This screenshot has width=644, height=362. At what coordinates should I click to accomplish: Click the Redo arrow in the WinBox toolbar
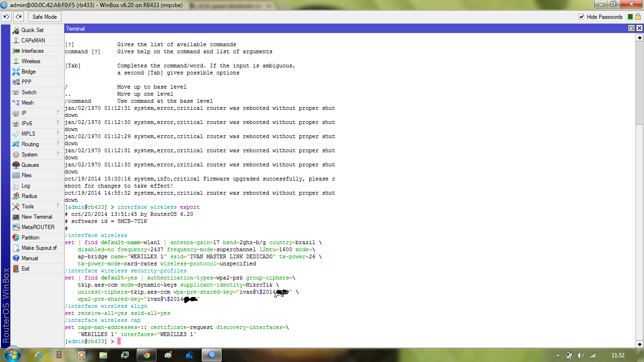tap(18, 16)
